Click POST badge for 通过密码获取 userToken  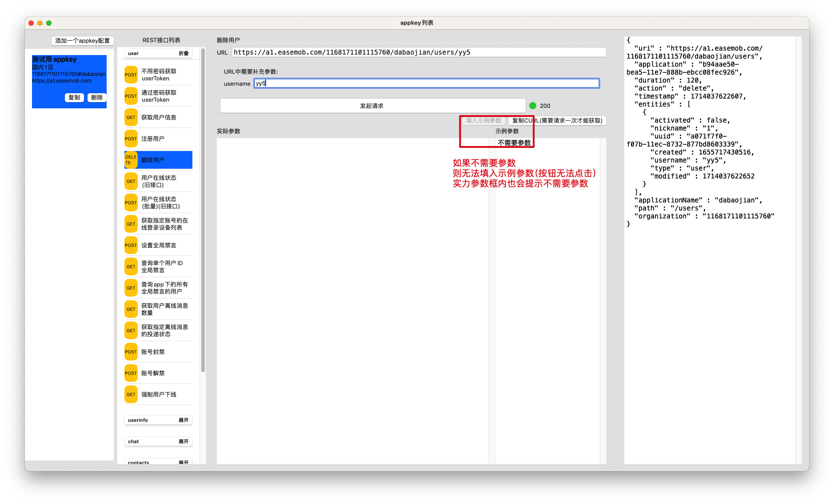[x=131, y=96]
